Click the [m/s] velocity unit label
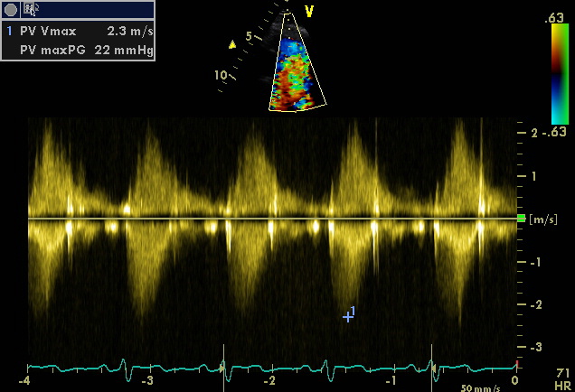The height and width of the screenshot is (392, 575). 542,219
